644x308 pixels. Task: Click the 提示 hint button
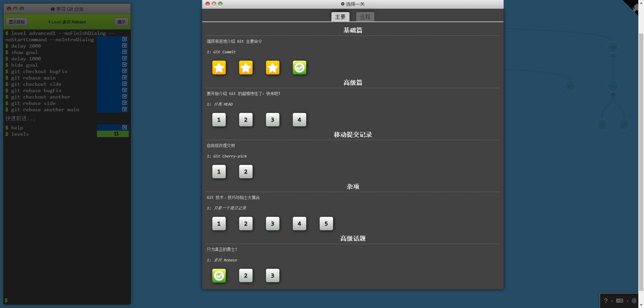[x=121, y=22]
